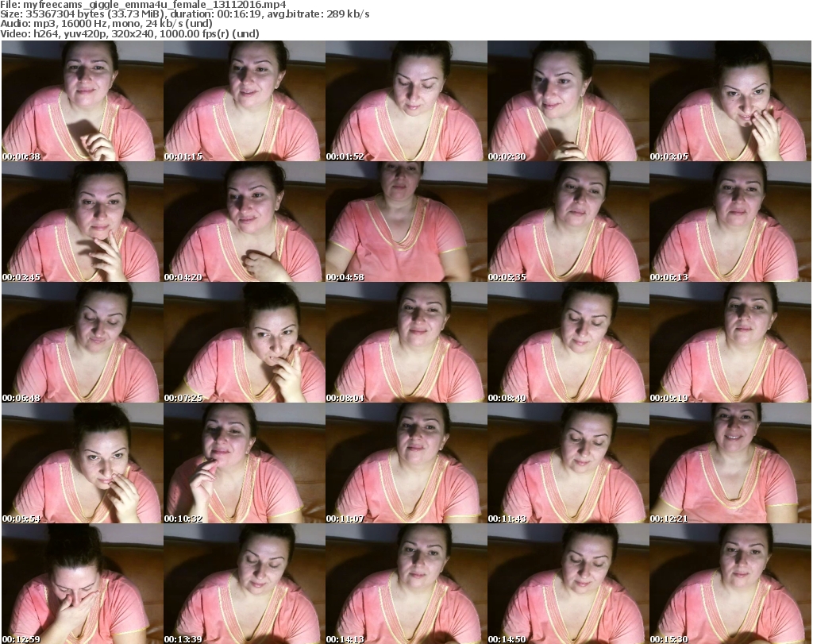Pick the preview frame marked 00:08:04
Screen dimensions: 813x644
tap(406, 343)
